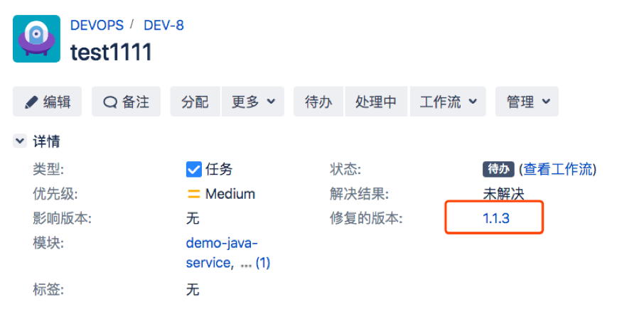Collapse the 详情 section chevron

(19, 141)
